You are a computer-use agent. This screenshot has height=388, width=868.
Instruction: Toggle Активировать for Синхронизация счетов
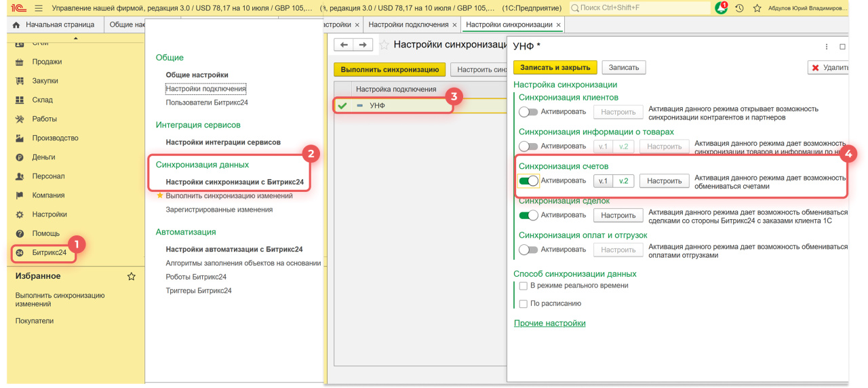(528, 181)
